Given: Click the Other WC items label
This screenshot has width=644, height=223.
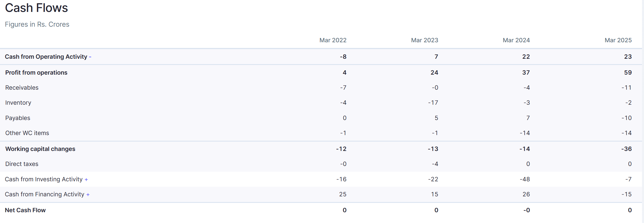Looking at the screenshot, I should 27,133.
